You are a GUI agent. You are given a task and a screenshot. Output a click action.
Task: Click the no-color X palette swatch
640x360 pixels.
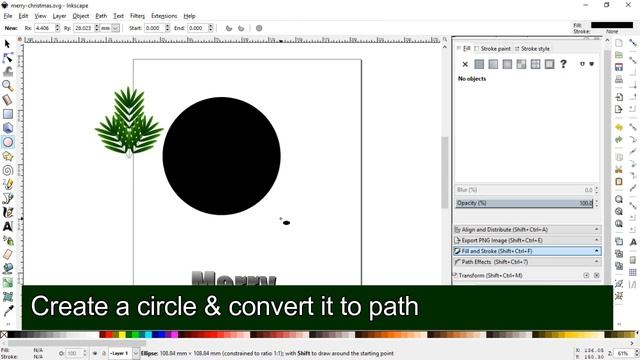point(4,335)
